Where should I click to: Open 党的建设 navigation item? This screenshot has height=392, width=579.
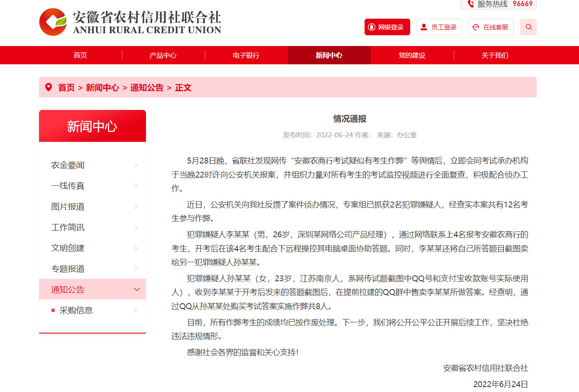(412, 55)
